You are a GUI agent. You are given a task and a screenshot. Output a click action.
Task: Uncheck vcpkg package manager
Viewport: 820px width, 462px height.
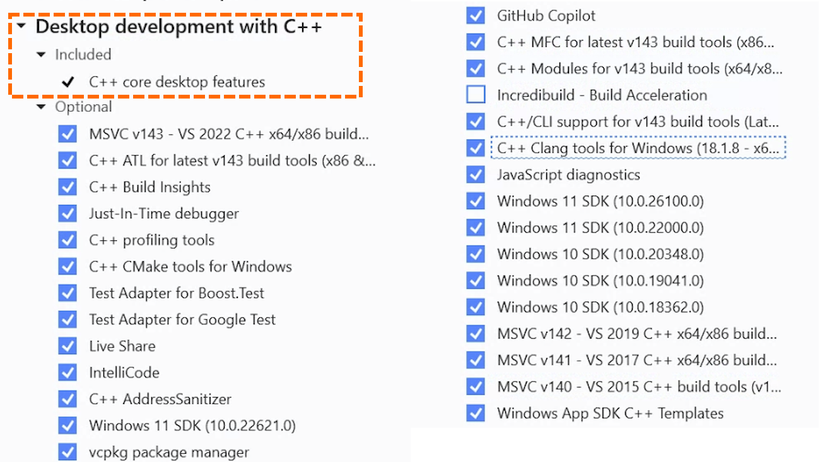(67, 452)
